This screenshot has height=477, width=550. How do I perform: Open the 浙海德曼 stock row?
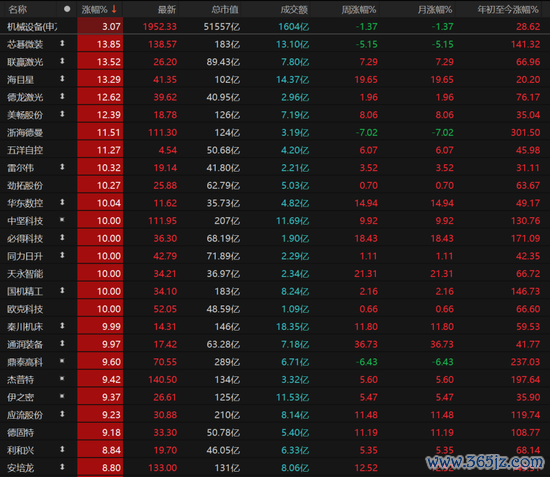click(x=275, y=132)
